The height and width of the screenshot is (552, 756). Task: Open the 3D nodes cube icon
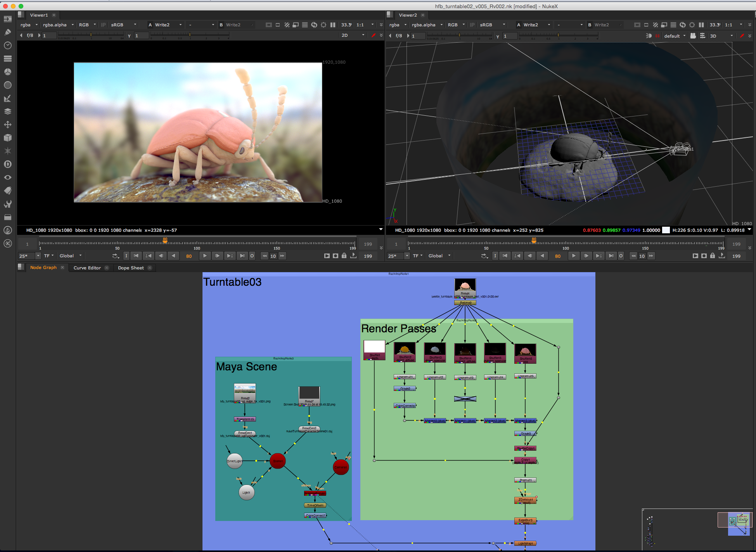click(x=8, y=138)
